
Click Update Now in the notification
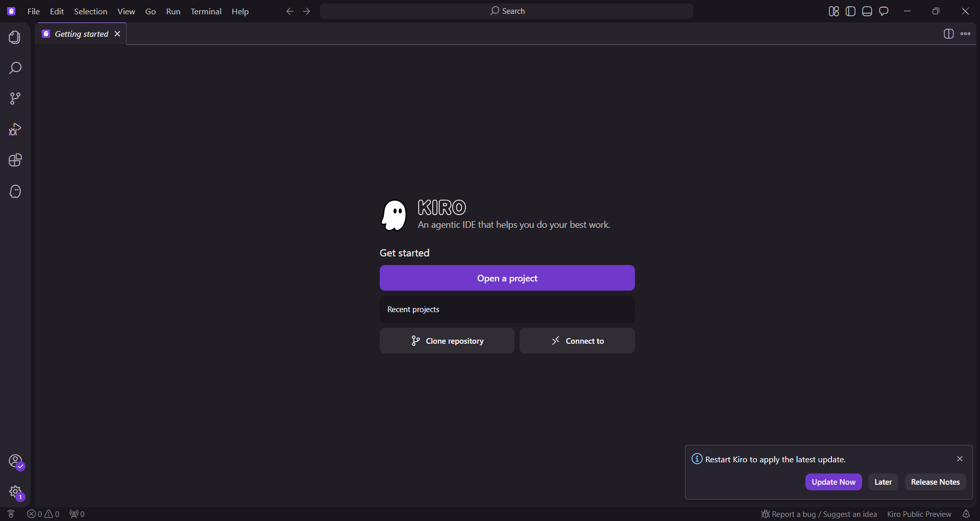[x=833, y=482]
